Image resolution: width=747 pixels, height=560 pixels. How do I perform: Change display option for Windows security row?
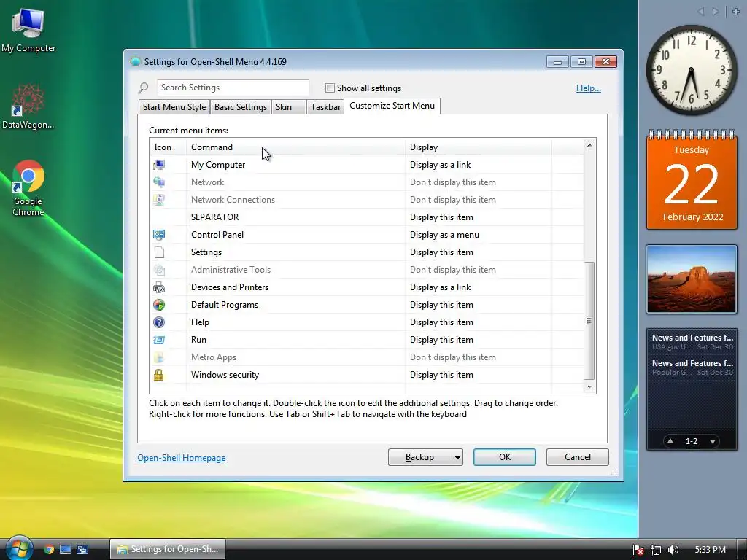(441, 375)
